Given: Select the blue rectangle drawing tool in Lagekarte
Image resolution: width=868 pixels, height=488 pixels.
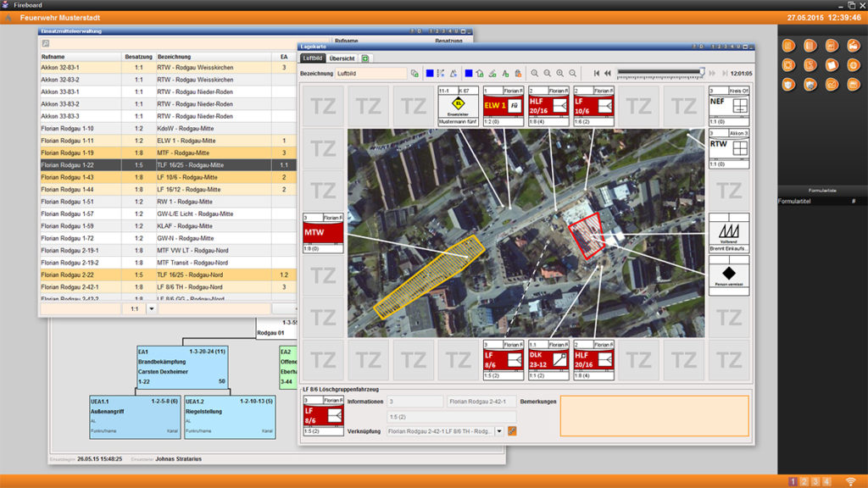Looking at the screenshot, I should (430, 74).
